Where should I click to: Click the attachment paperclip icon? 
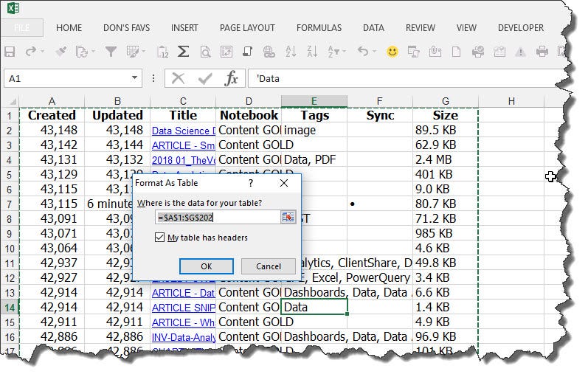(435, 52)
